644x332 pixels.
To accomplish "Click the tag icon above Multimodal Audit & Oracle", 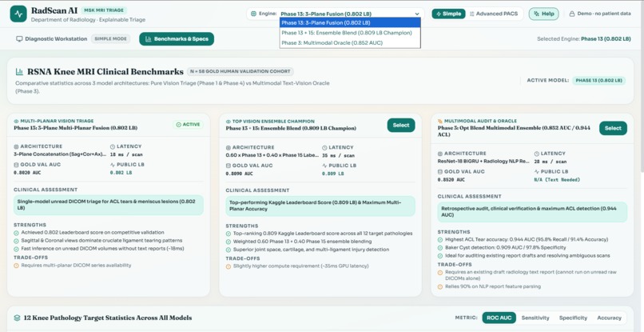I will pos(440,122).
